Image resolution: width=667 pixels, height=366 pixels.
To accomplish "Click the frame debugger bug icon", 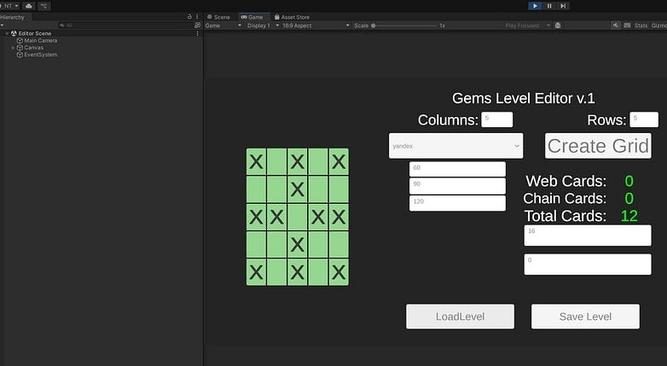I will (x=558, y=26).
